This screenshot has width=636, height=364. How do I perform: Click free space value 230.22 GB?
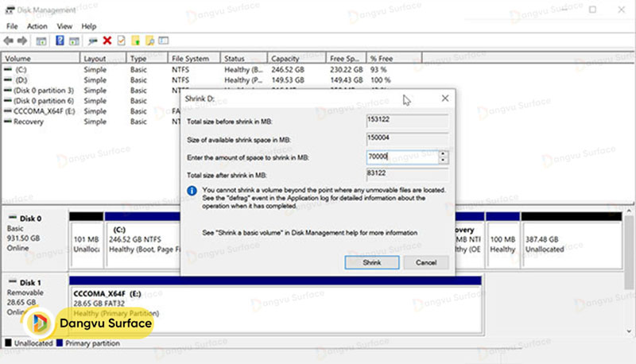click(x=346, y=70)
